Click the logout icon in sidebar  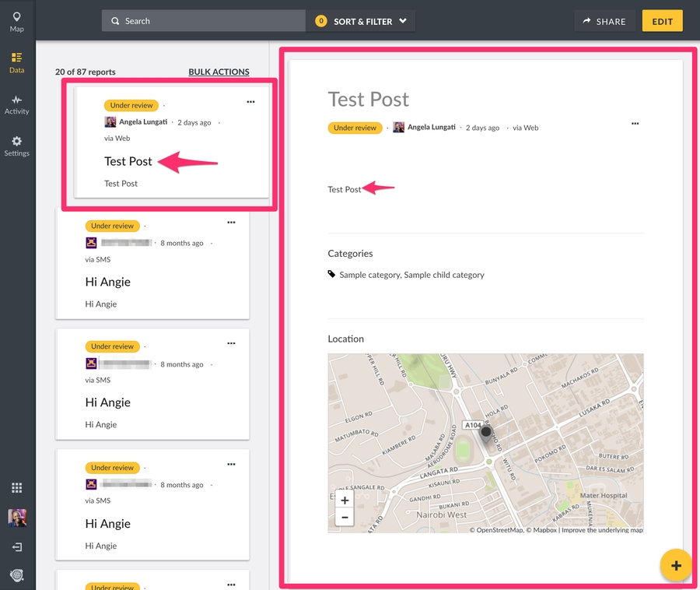coord(17,547)
